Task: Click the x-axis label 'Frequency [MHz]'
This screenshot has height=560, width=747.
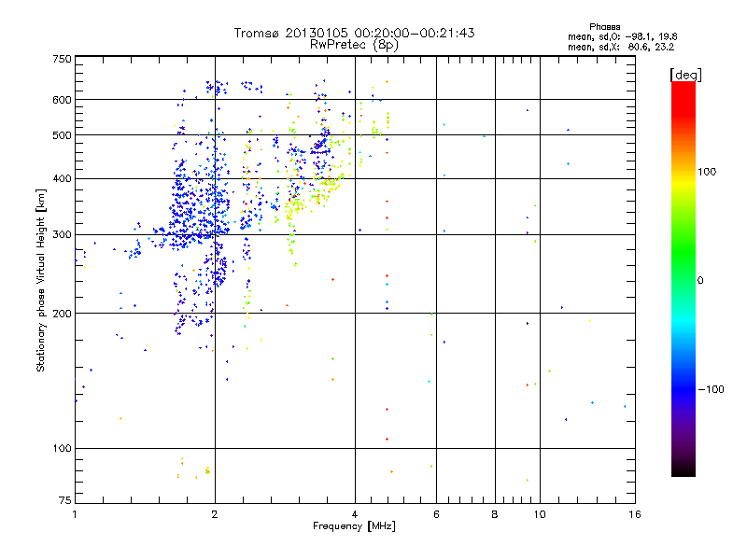Action: [354, 526]
